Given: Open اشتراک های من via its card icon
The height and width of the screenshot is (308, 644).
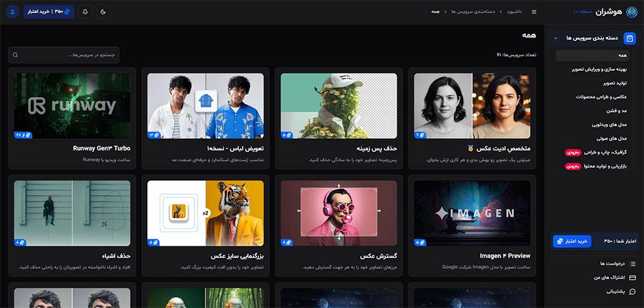Looking at the screenshot, I should pos(632,278).
